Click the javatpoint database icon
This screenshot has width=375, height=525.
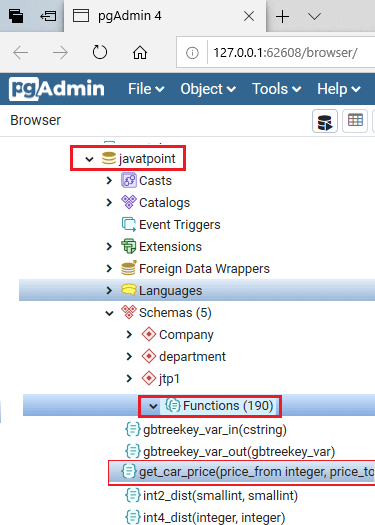coord(109,158)
